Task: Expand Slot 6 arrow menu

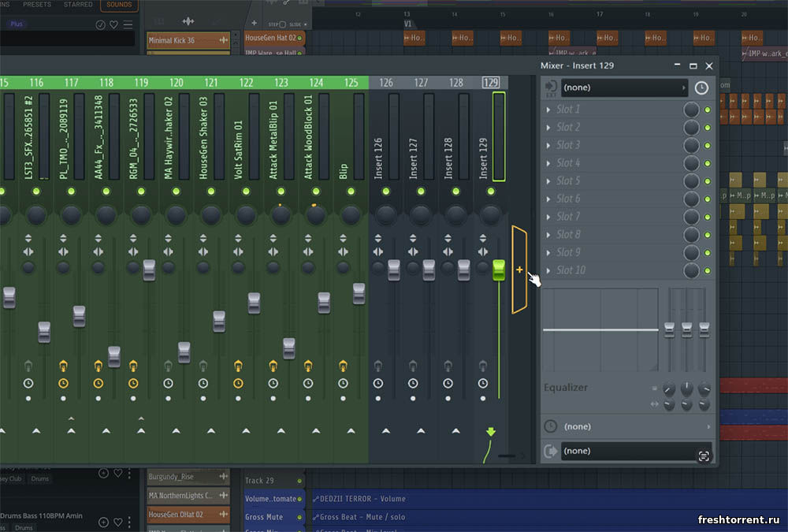Action: (548, 199)
